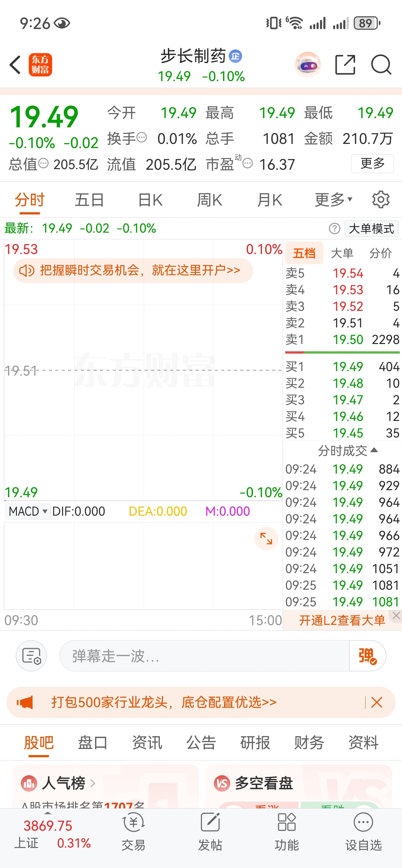Open the 财务 finance tab
This screenshot has height=868, width=402.
[309, 742]
